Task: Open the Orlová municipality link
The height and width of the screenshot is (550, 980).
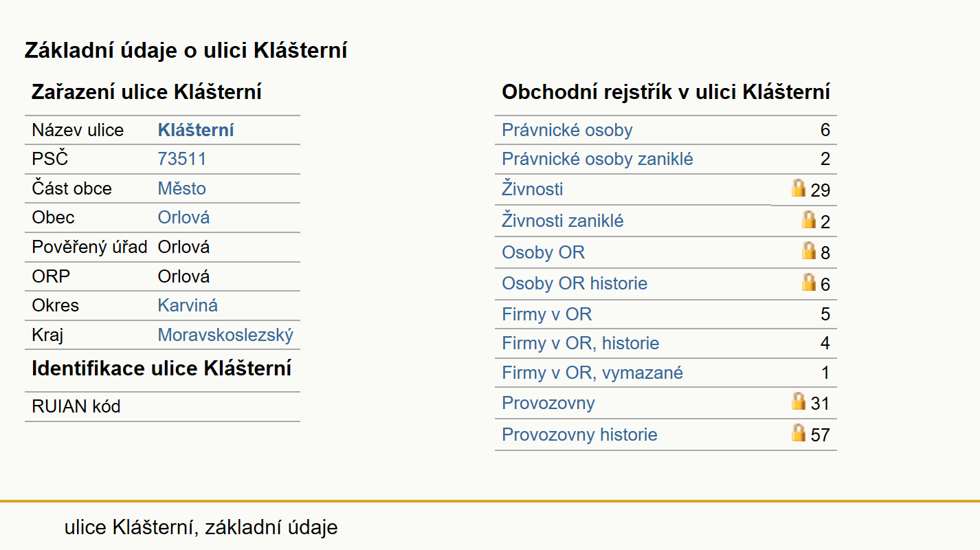Action: click(183, 217)
